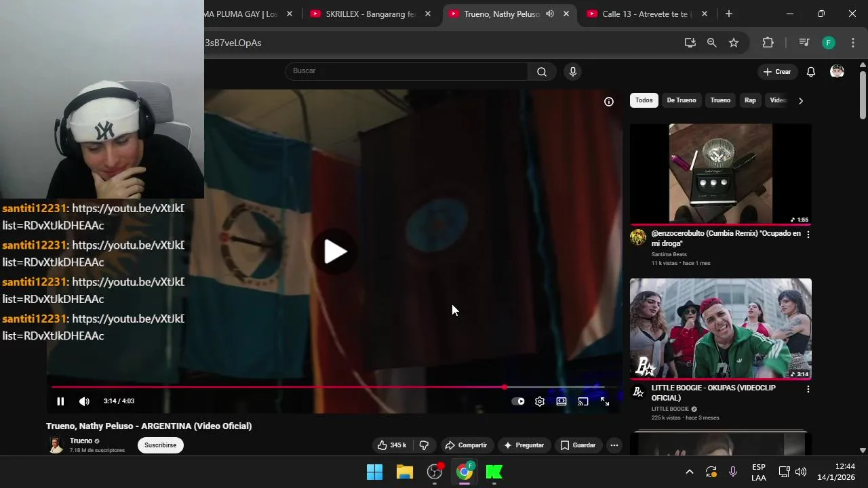Open the player settings gear
The width and height of the screenshot is (868, 488).
point(540,401)
